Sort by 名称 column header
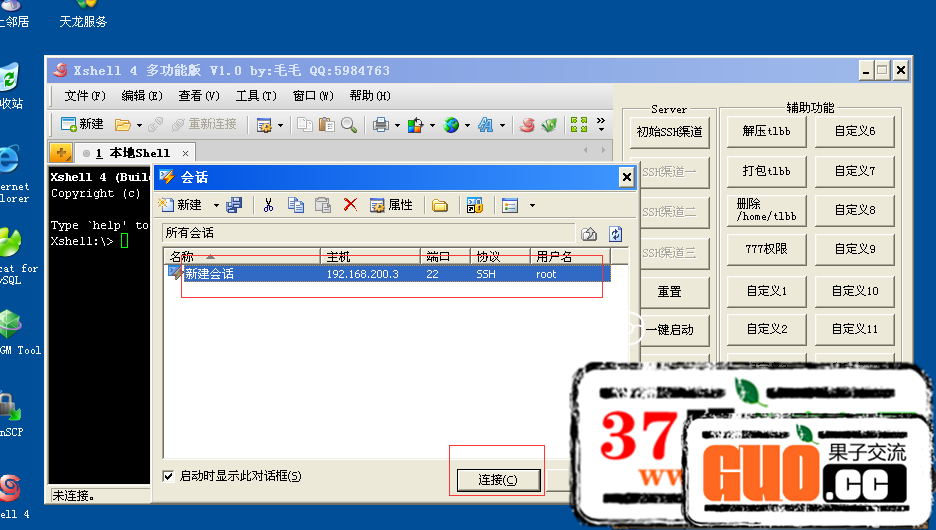936x530 pixels. pos(242,257)
